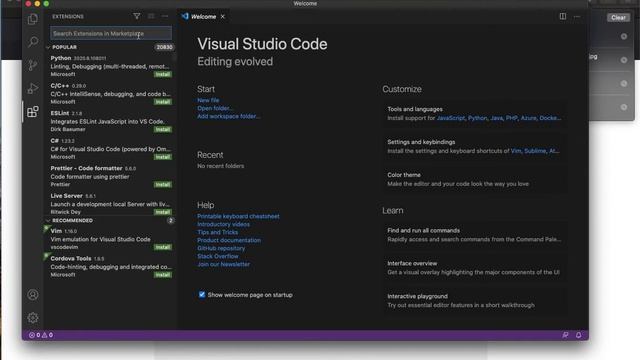Select the Welcome editor tab

pyautogui.click(x=203, y=16)
